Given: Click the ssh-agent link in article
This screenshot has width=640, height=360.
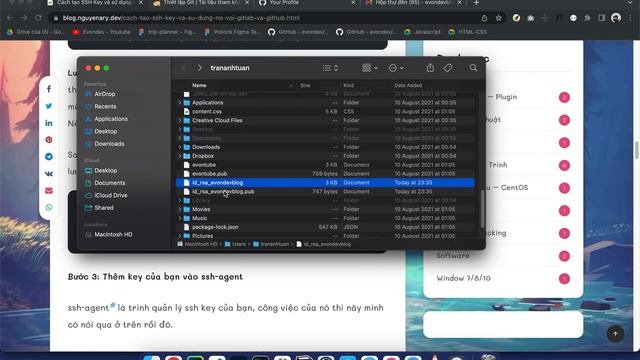Looking at the screenshot, I should pyautogui.click(x=89, y=308).
